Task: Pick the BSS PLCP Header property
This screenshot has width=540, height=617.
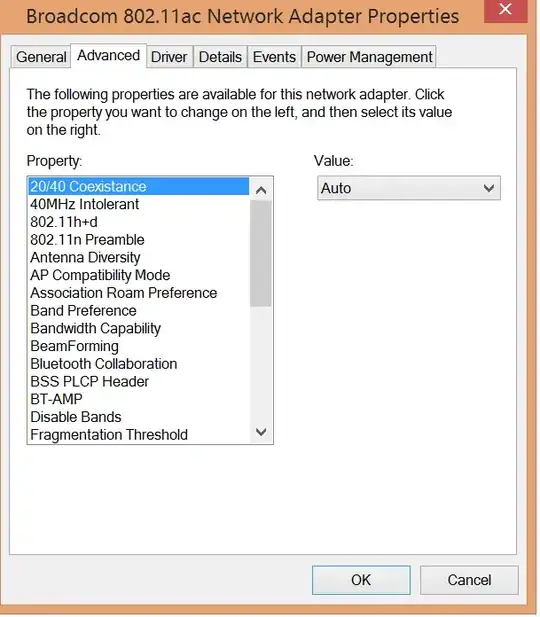Action: 139,381
